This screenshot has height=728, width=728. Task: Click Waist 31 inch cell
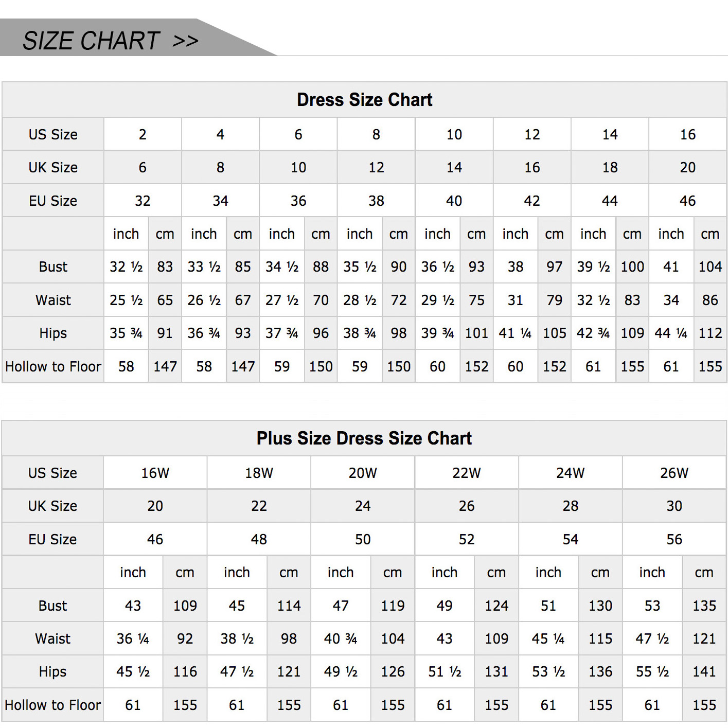(516, 300)
